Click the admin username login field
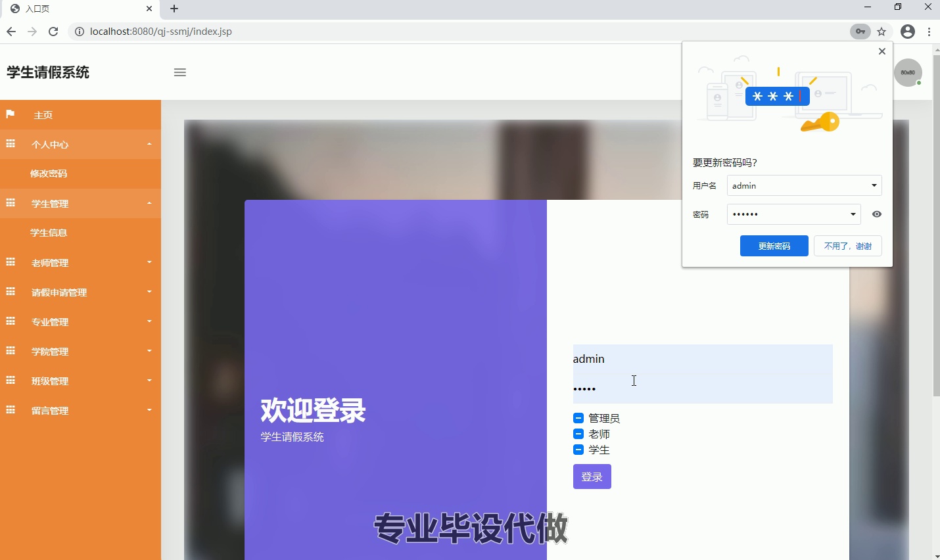 tap(703, 359)
